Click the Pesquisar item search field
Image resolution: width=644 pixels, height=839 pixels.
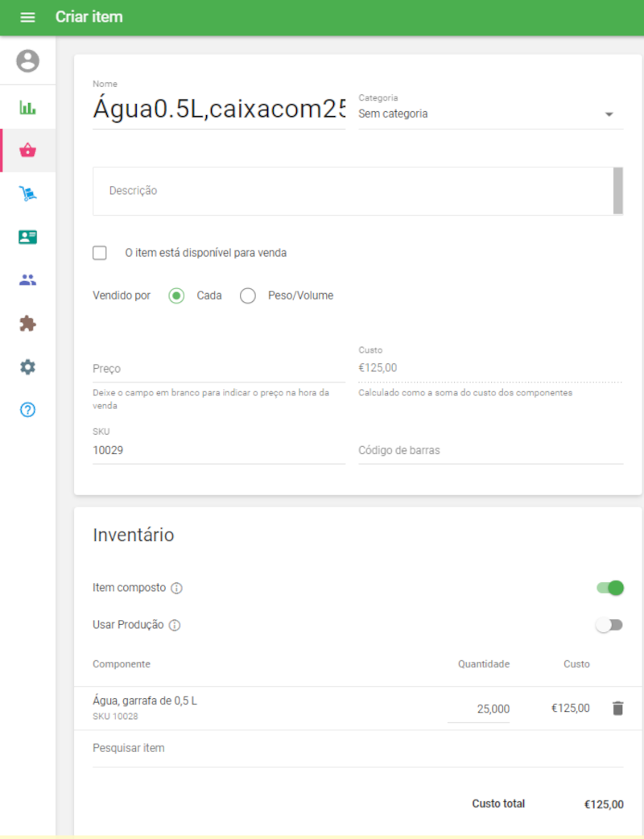[x=358, y=748]
